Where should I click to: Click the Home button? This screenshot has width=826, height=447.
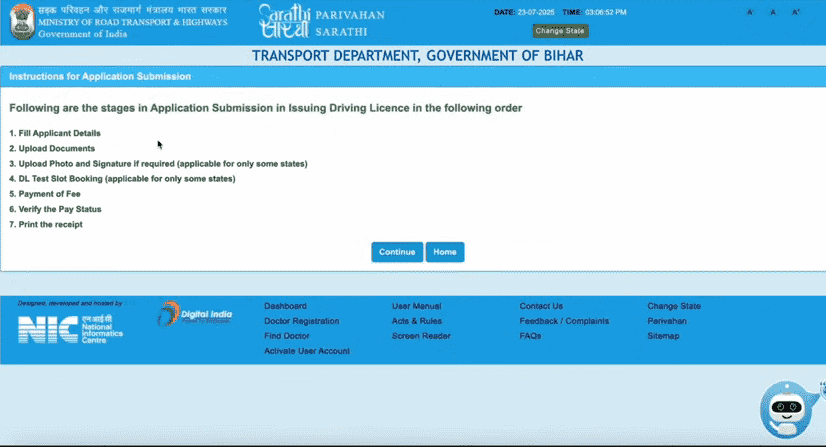(x=445, y=252)
